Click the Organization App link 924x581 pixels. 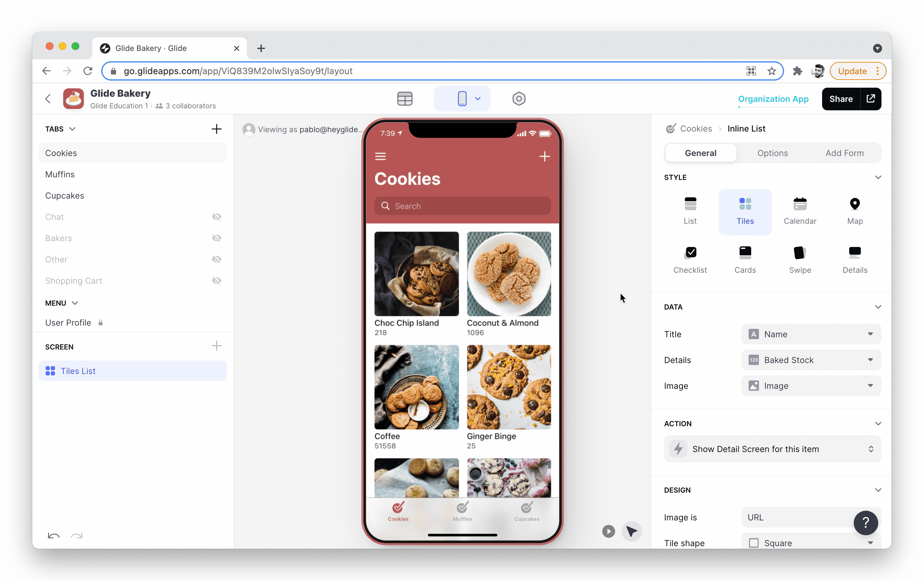coord(773,99)
